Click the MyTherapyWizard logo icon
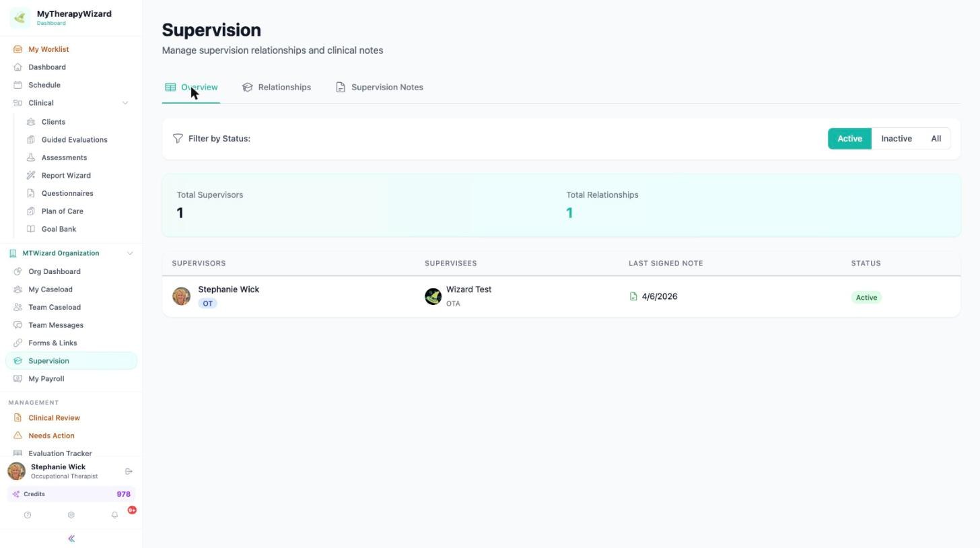 tap(20, 18)
